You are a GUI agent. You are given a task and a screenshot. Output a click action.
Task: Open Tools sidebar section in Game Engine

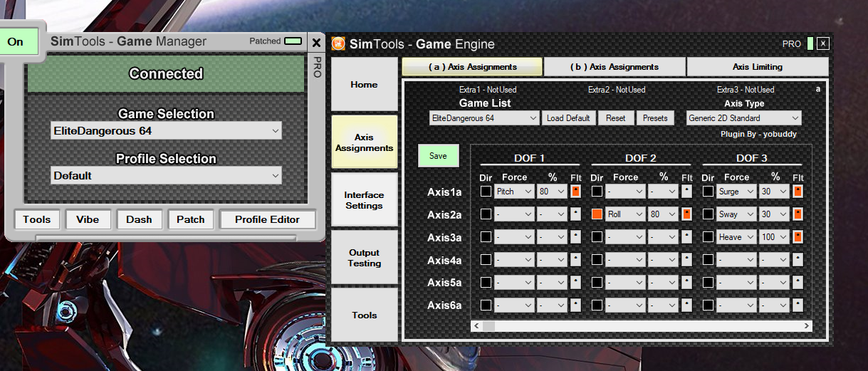coord(364,315)
